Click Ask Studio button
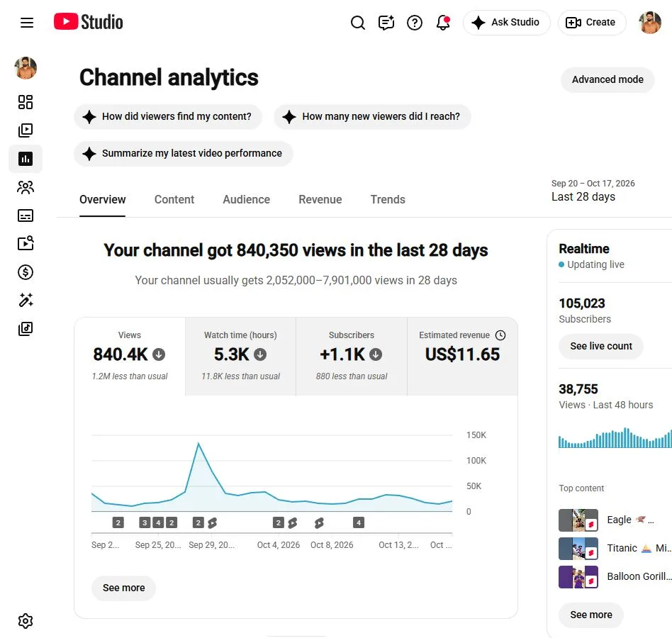672x638 pixels. click(x=507, y=22)
